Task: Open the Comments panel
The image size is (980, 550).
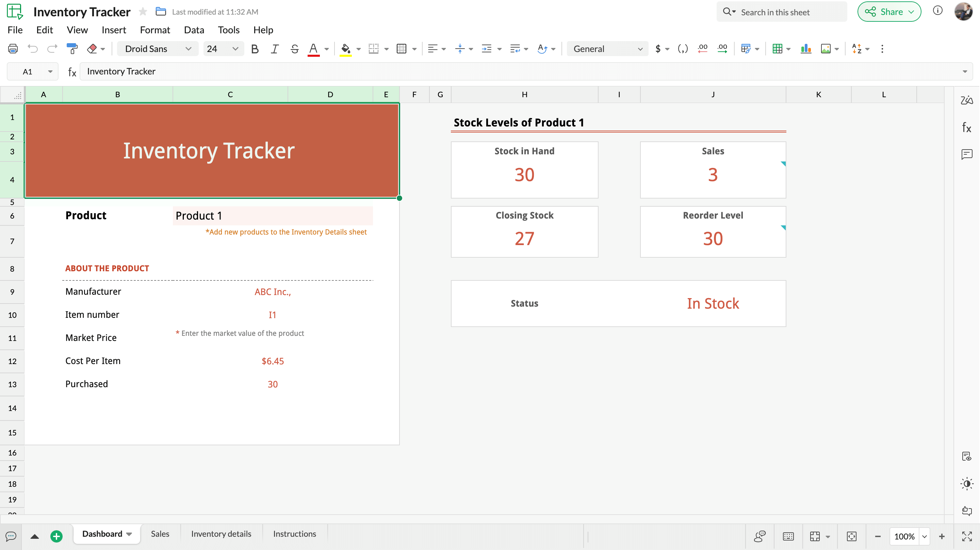Action: [966, 154]
